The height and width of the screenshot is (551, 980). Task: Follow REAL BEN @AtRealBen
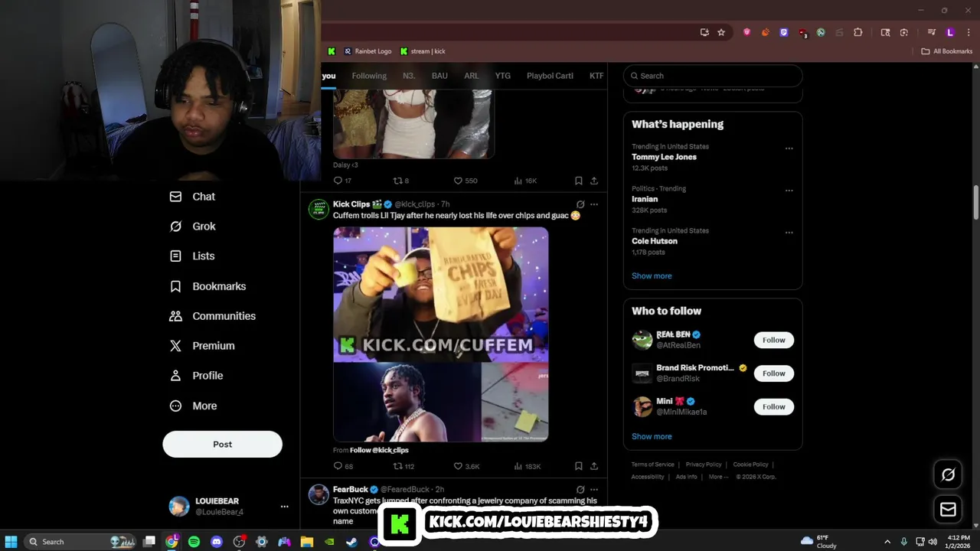click(773, 340)
